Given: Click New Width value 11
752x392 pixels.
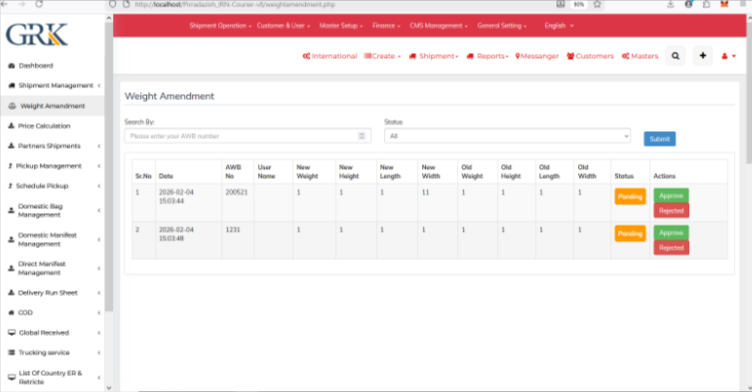Looking at the screenshot, I should [x=425, y=192].
